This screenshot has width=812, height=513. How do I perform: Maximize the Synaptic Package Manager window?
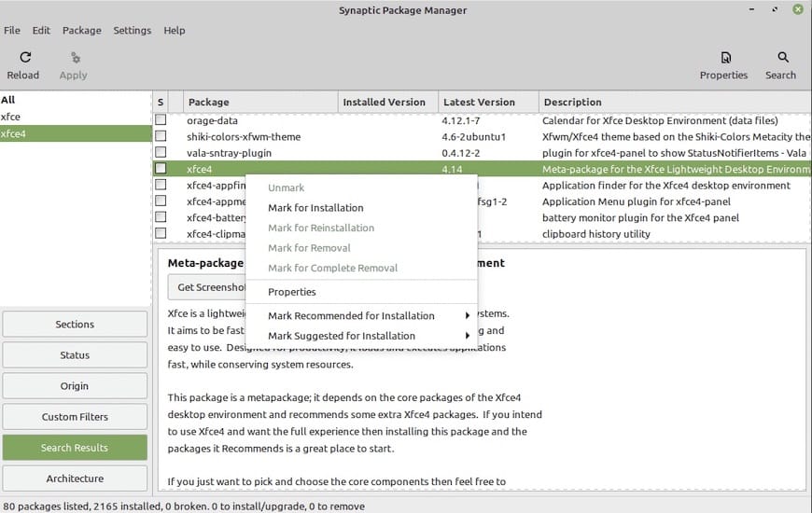(x=775, y=9)
